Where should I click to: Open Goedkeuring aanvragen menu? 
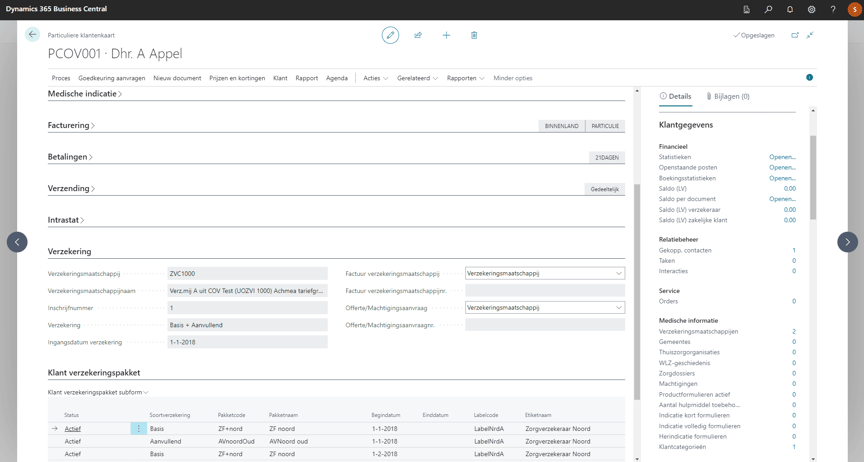tap(112, 78)
